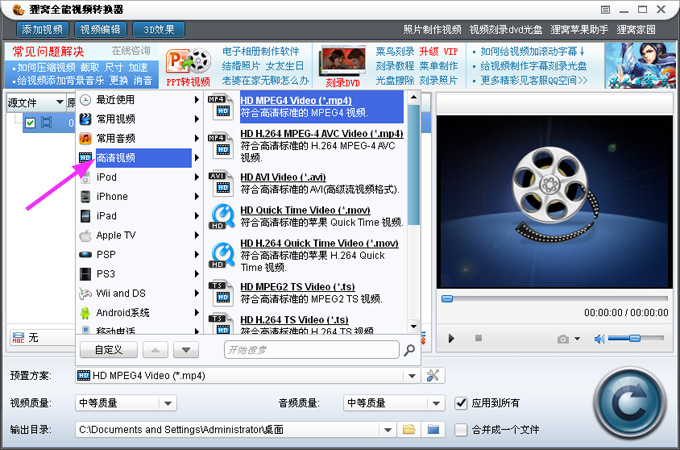Screen dimensions: 680x450
Task: Select HD MPEG4 Video (*.mp4) format icon
Action: pyautogui.click(x=221, y=107)
